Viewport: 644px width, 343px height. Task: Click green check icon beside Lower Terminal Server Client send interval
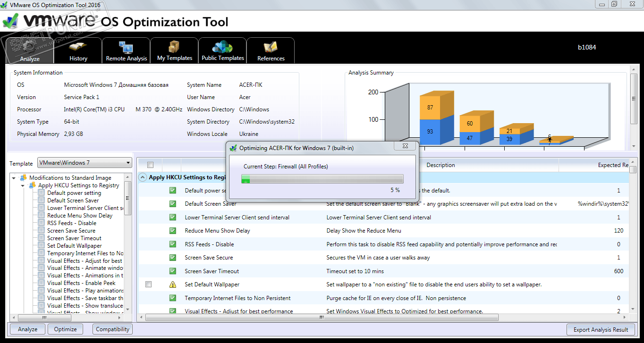[x=173, y=218]
